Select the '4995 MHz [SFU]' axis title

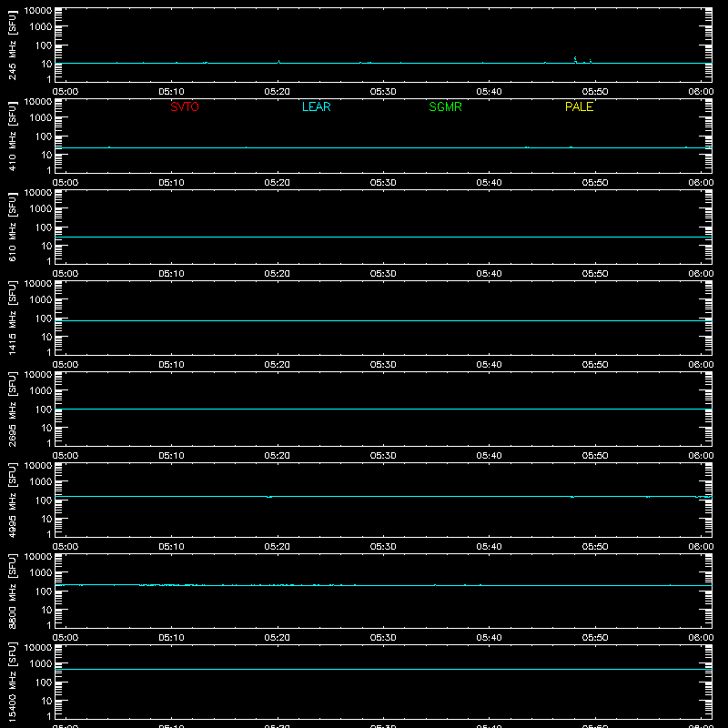[x=12, y=500]
